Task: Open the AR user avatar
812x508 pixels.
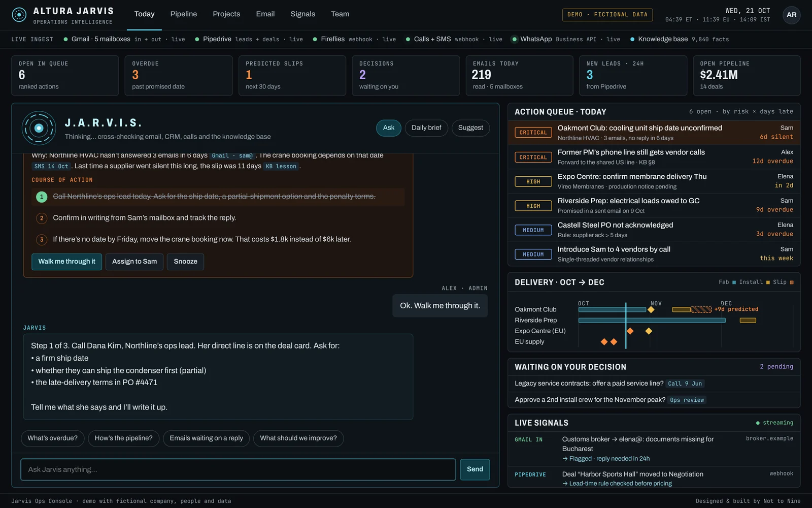Action: 791,15
